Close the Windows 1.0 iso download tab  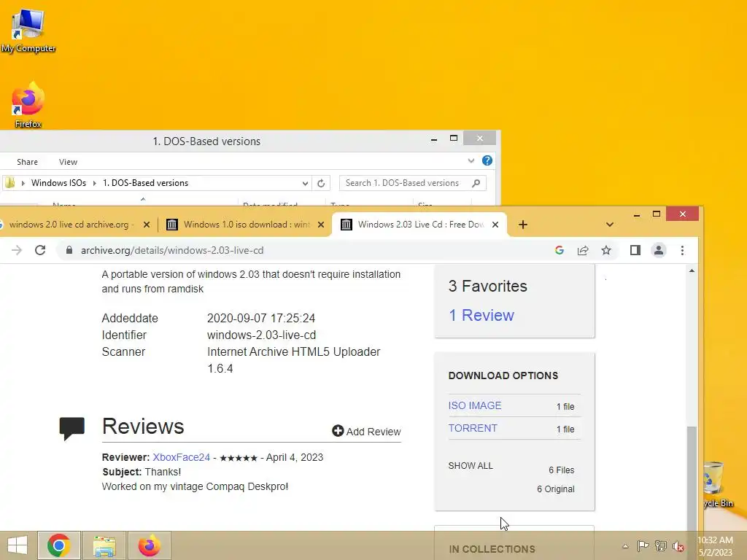tap(321, 225)
